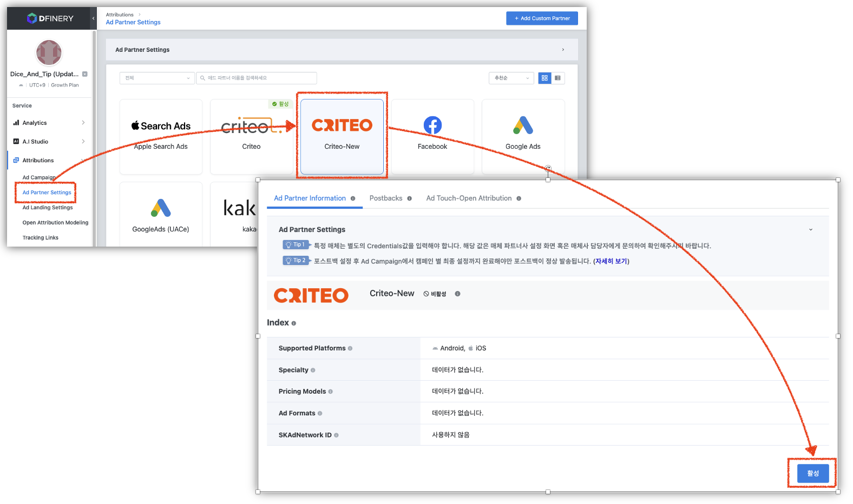Open the Ad Touch-Open Attribution tab
Screen dimensions: 853x504
coord(469,198)
